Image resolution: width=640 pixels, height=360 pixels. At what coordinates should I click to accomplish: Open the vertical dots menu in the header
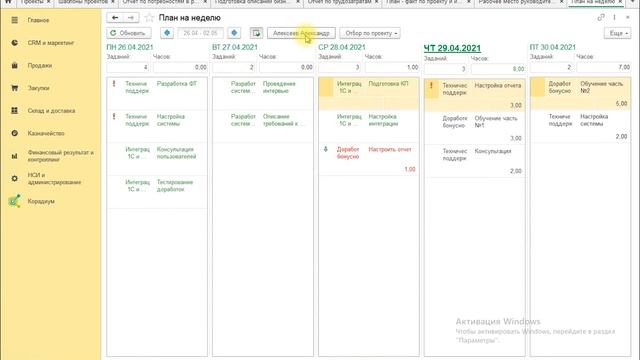[614, 17]
